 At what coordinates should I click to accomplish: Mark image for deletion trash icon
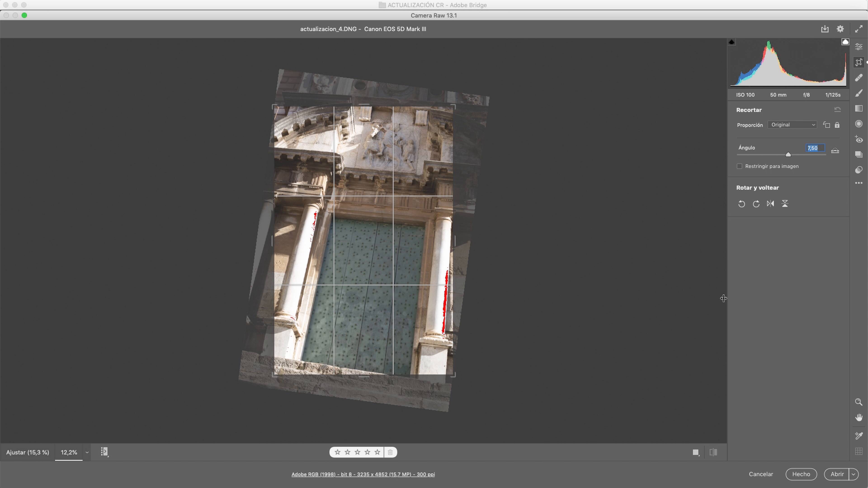(390, 452)
